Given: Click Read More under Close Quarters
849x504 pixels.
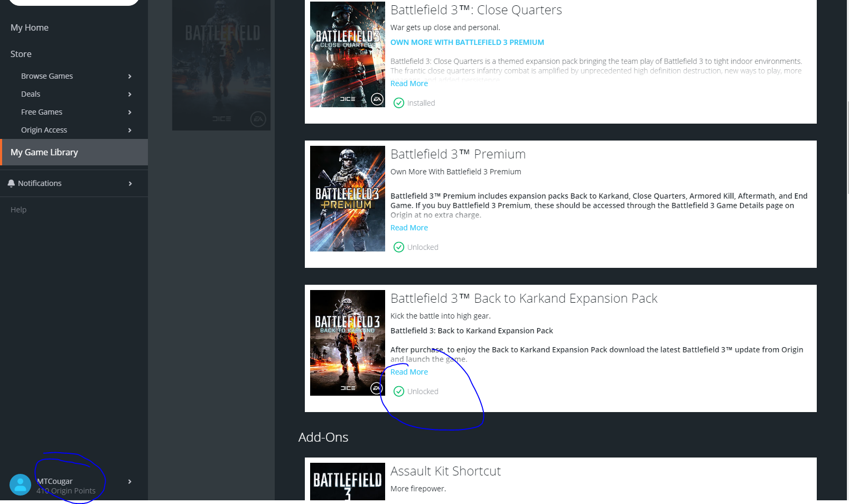Looking at the screenshot, I should [409, 83].
